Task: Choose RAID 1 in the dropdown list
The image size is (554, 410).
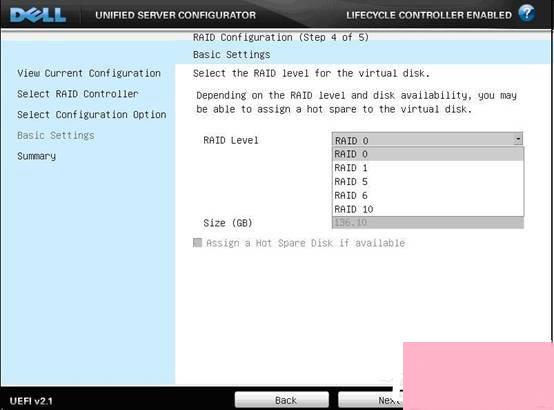Action: click(x=428, y=168)
